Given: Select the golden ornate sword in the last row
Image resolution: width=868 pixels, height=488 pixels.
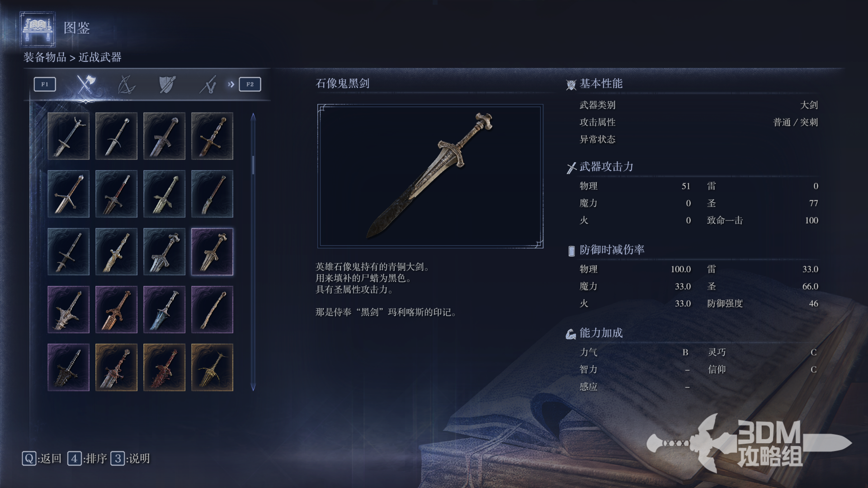Looking at the screenshot, I should pyautogui.click(x=212, y=367).
